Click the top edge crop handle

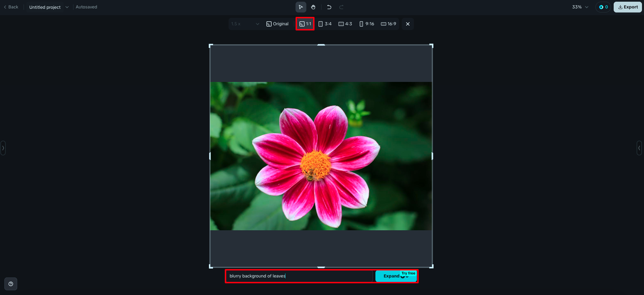pos(321,45)
